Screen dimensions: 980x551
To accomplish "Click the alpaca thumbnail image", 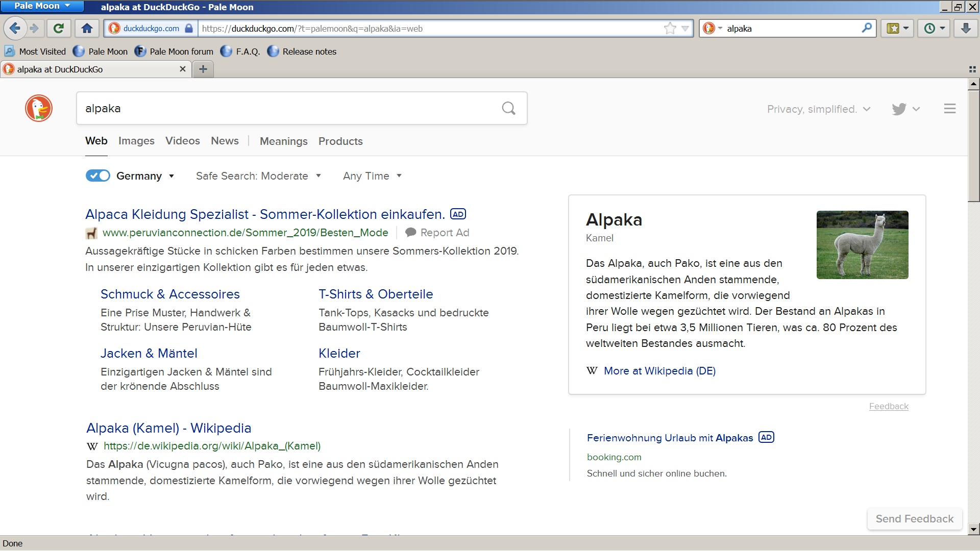I will (x=862, y=245).
